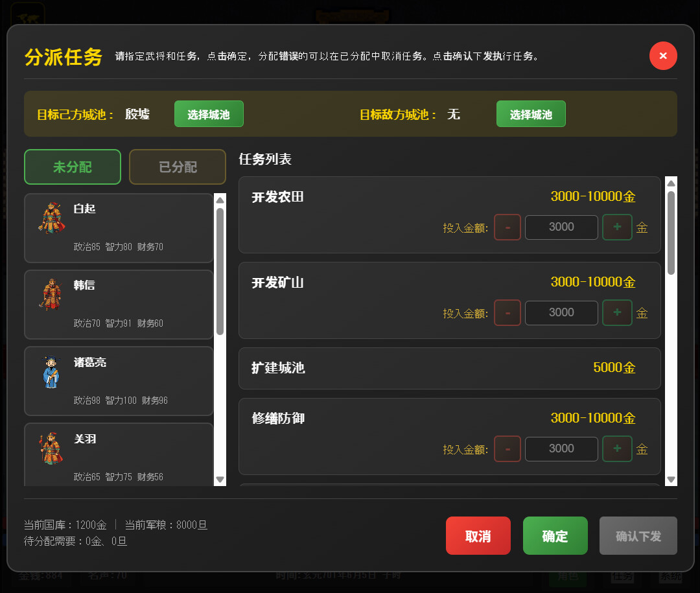Screen dimensions: 700x593
Task: Click 白起 warrior portrait icon
Action: click(x=52, y=218)
